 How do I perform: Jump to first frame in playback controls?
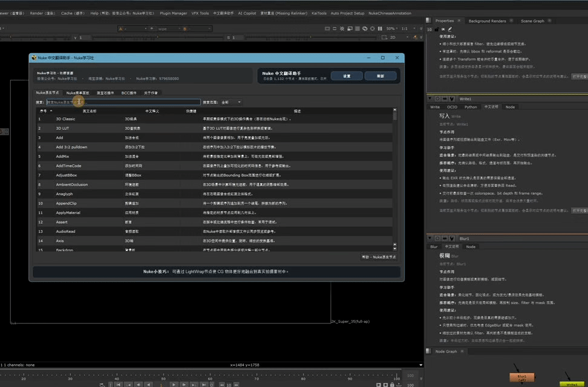[x=119, y=385]
